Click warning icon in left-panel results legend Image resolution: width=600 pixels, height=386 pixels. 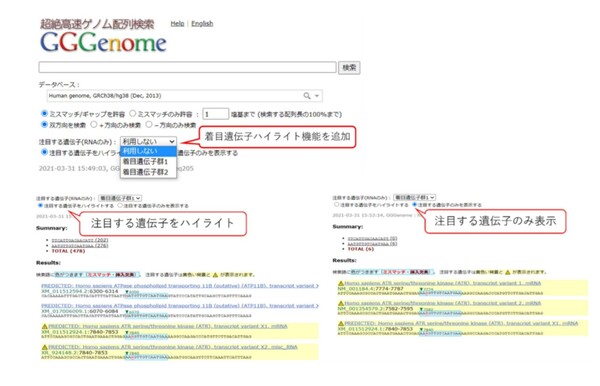click(x=215, y=275)
